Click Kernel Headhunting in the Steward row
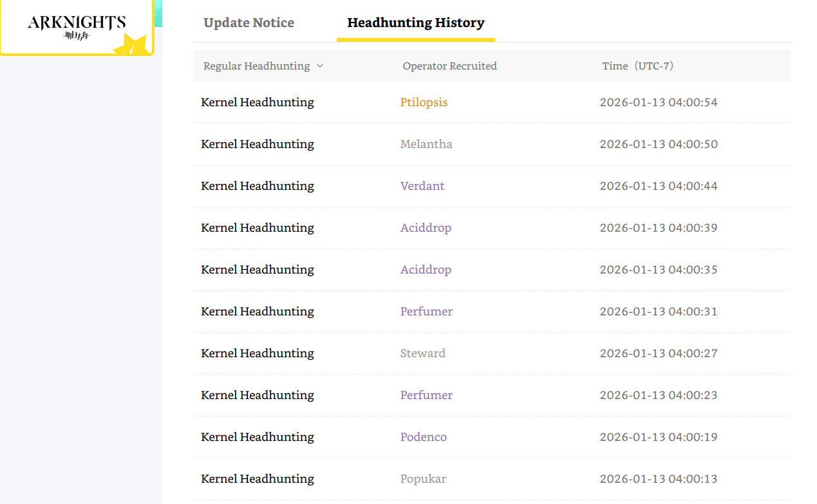 (258, 353)
